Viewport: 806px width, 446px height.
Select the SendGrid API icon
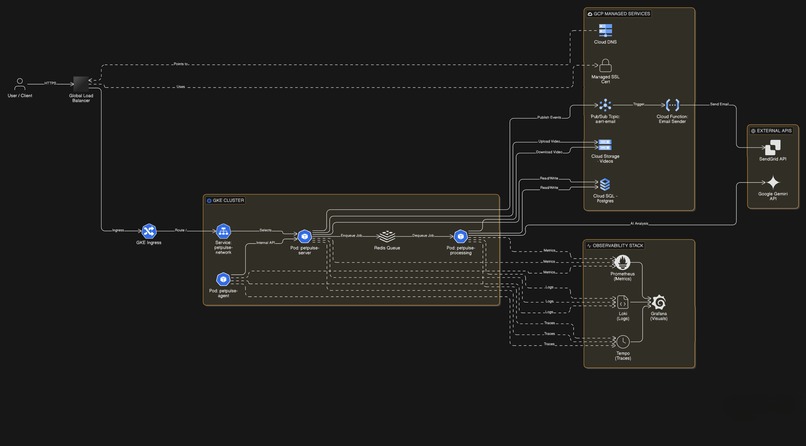(773, 148)
